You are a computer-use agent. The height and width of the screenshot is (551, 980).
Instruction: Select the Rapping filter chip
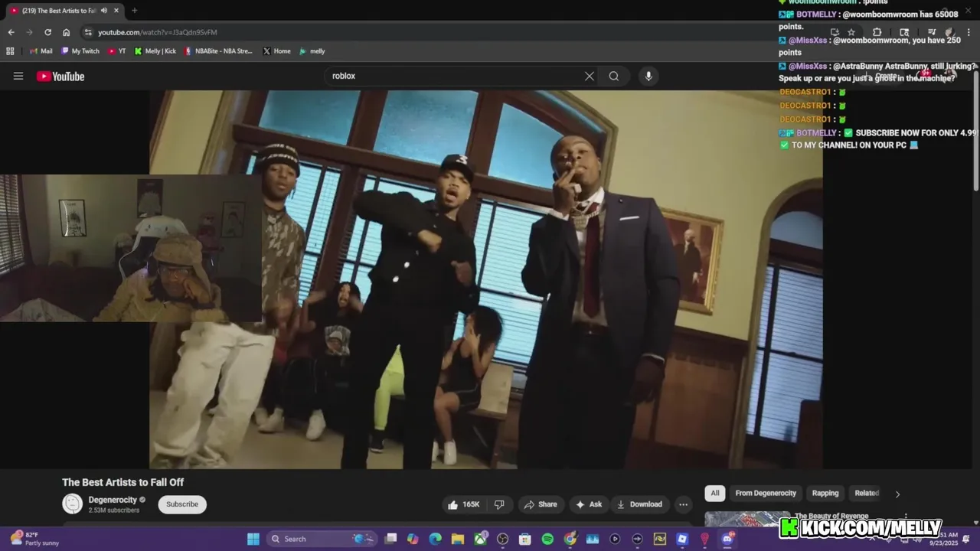point(825,493)
